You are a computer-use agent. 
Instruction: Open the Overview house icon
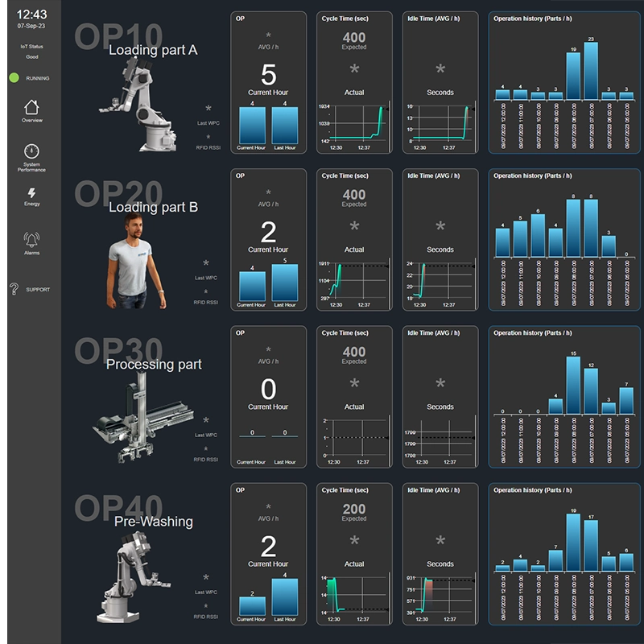pyautogui.click(x=31, y=107)
